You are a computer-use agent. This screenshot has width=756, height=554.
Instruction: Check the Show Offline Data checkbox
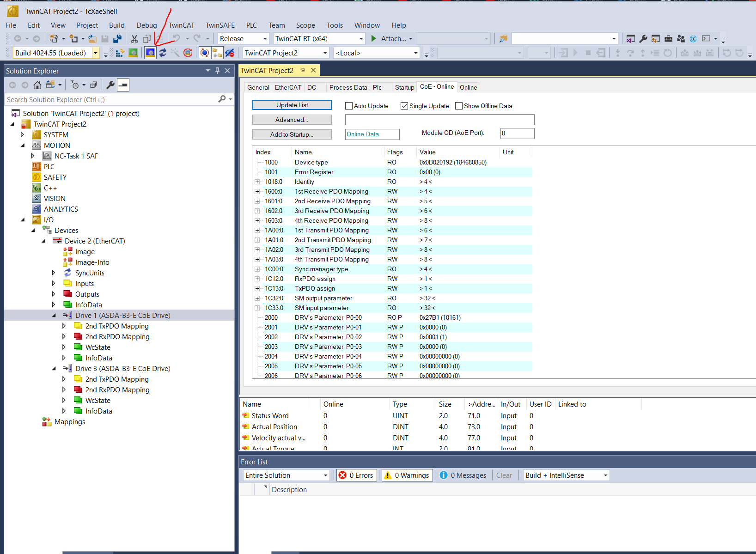click(459, 106)
